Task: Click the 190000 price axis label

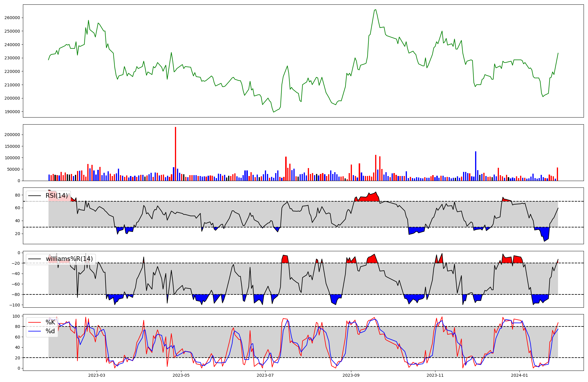Action: pyautogui.click(x=12, y=112)
